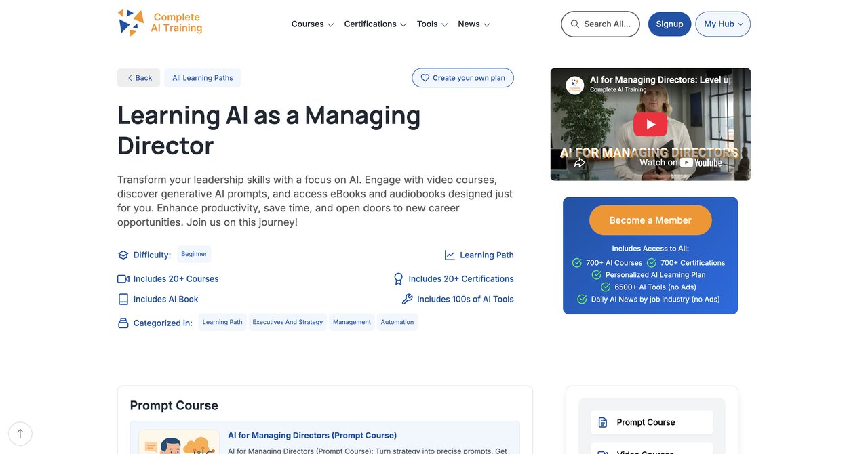Click the 700+ Certifications text
Screen dimensions: 868x454
pos(693,263)
